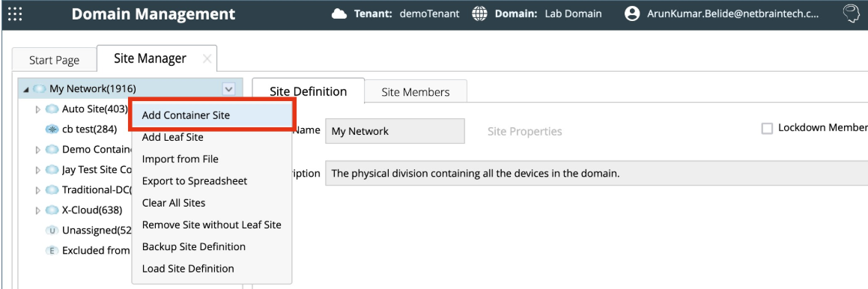
Task: Click the Domain globe icon
Action: 481,13
